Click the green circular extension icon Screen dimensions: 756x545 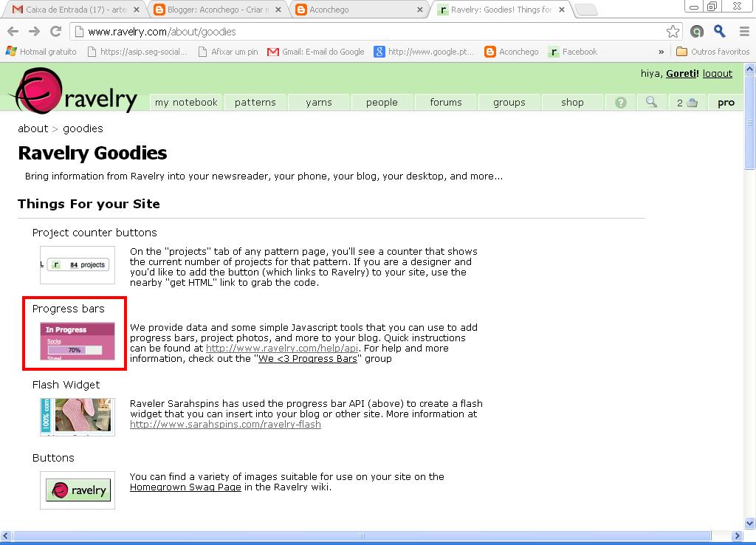697,32
